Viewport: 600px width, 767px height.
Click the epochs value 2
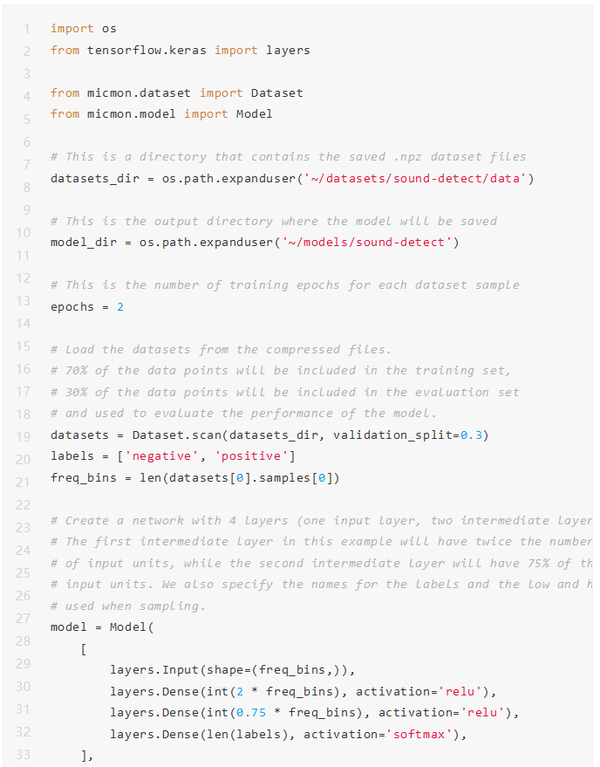pyautogui.click(x=120, y=307)
